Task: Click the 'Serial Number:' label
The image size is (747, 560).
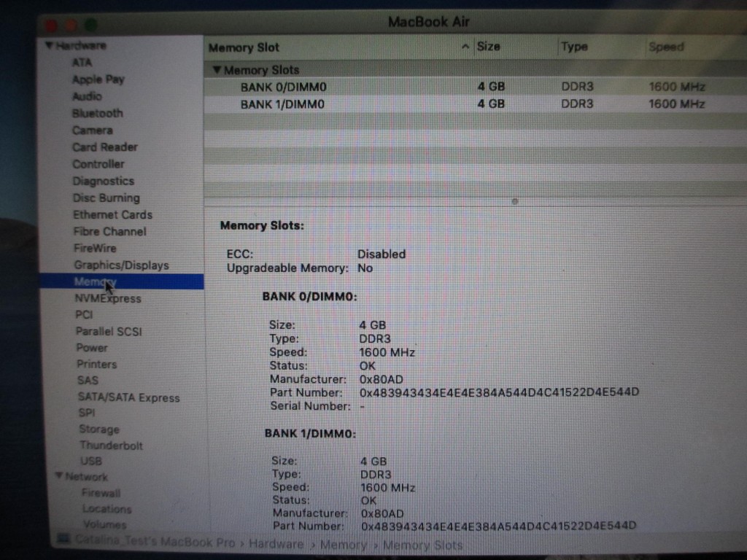Action: [310, 405]
